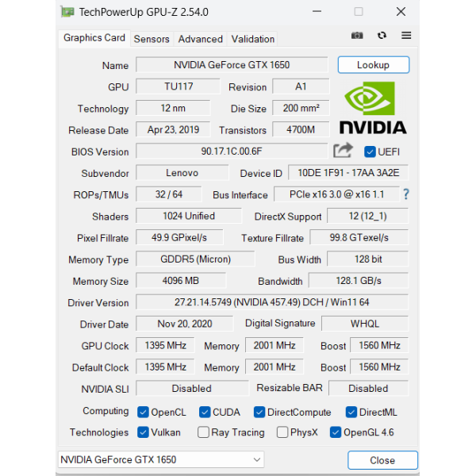
Task: Click the Texture Fillrate value 99.8 GTexel/s
Action: click(x=359, y=237)
